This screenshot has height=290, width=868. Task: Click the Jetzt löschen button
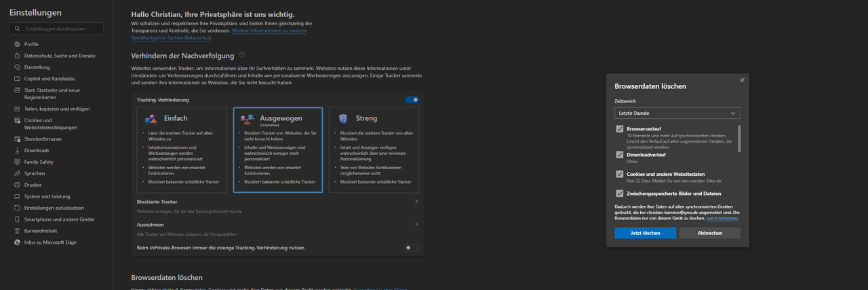click(645, 233)
